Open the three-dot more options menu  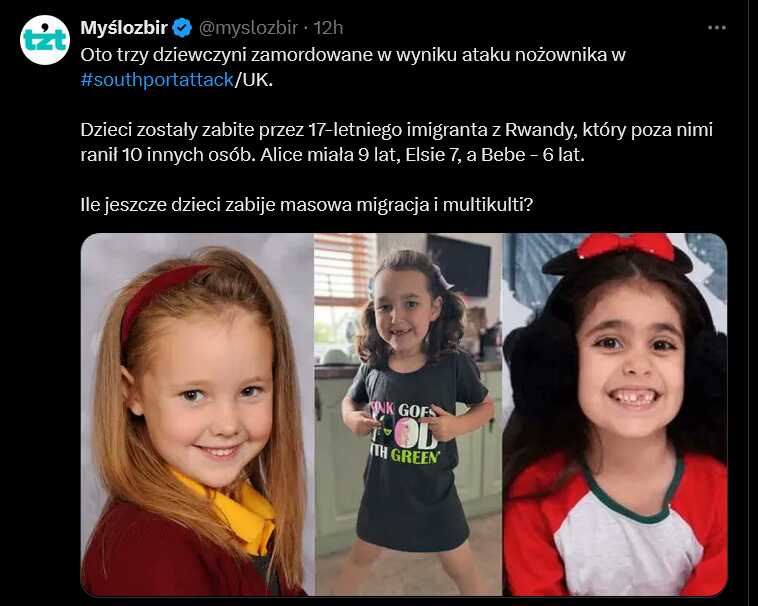pos(716,28)
